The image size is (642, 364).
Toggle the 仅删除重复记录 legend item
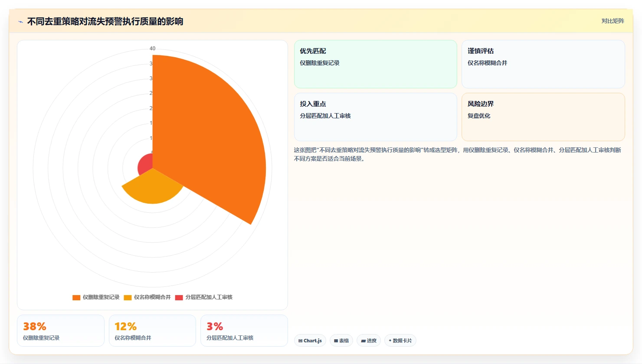(96, 297)
